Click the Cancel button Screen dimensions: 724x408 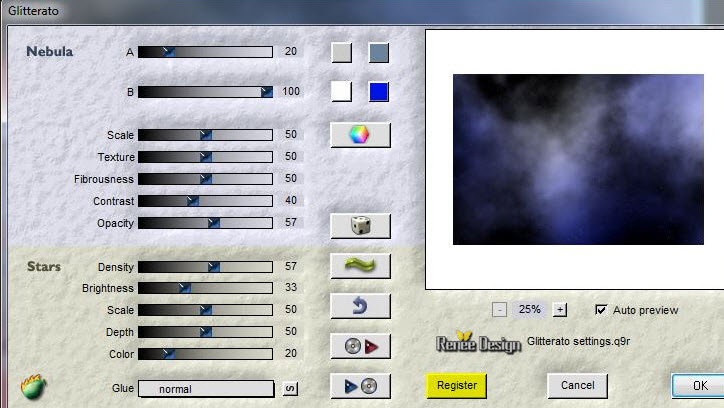point(577,385)
